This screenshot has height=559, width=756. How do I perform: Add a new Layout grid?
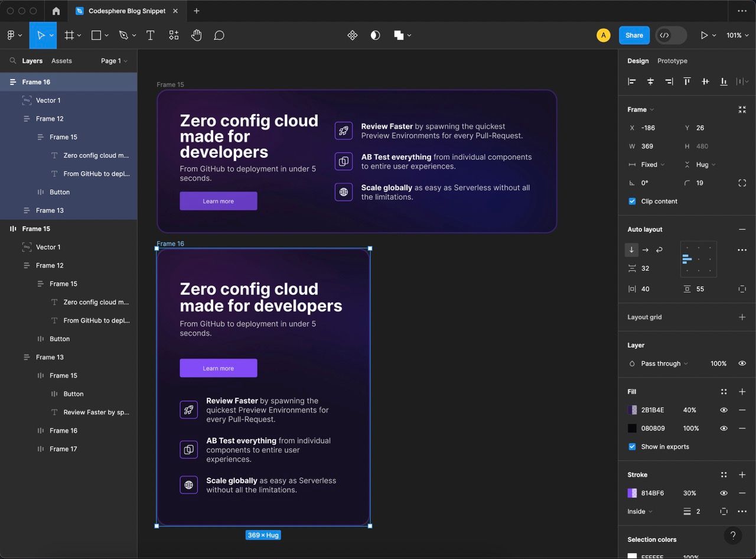742,317
